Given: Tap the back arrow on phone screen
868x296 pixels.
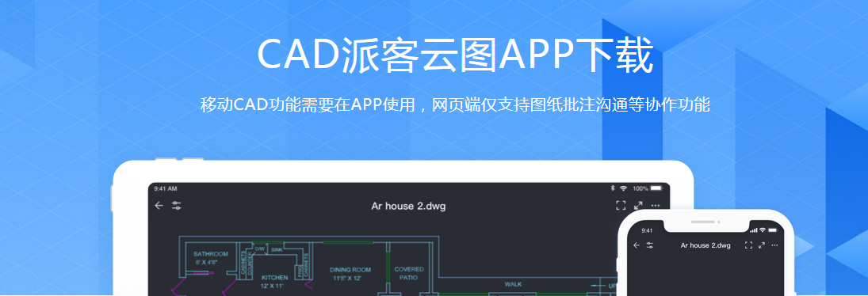Looking at the screenshot, I should coord(636,245).
